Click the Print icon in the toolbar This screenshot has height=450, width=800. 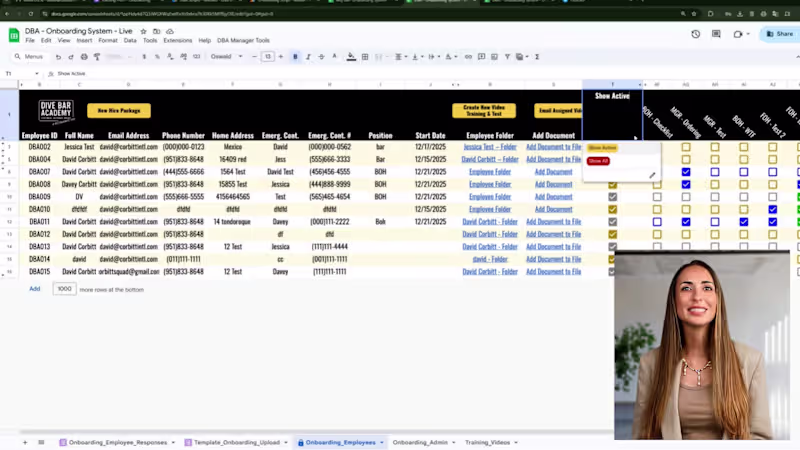pos(84,57)
